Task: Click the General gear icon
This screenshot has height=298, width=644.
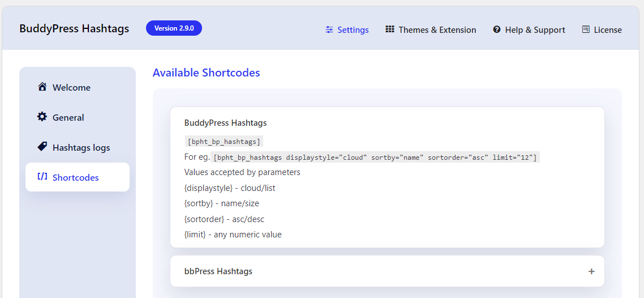Action: pyautogui.click(x=42, y=117)
